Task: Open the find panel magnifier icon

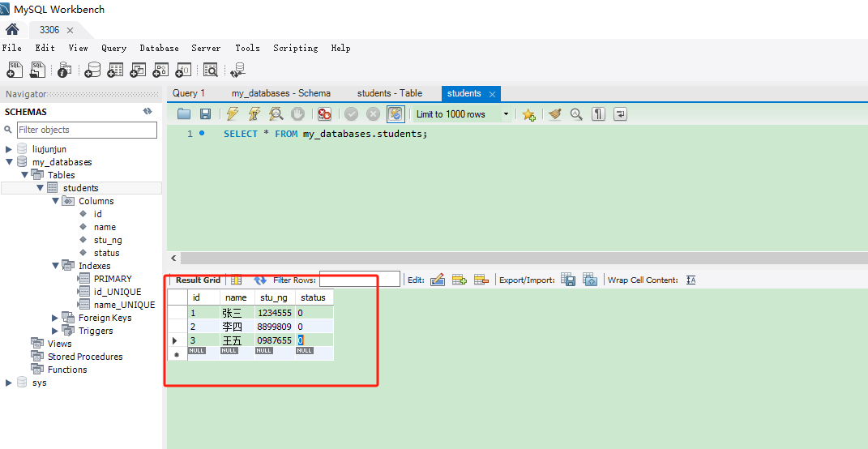Action: point(577,114)
